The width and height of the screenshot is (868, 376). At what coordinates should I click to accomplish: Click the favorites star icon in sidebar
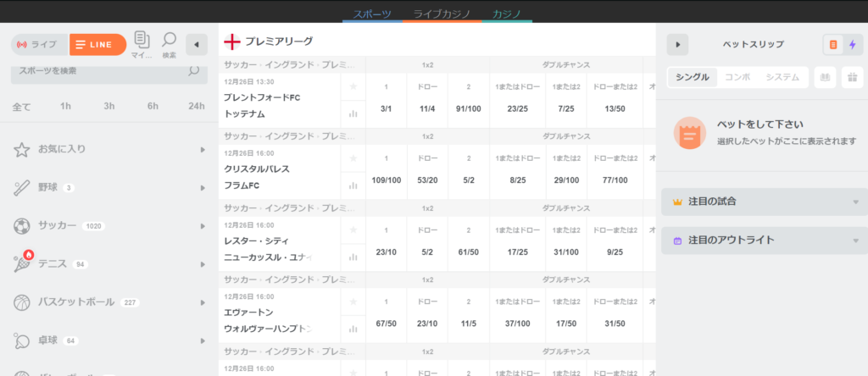coord(21,149)
